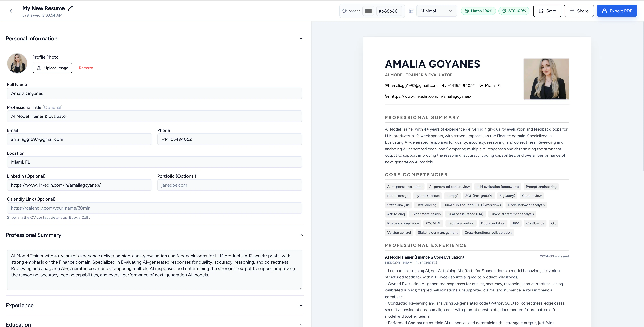
Task: Click the email envelope icon in preview
Action: (387, 86)
